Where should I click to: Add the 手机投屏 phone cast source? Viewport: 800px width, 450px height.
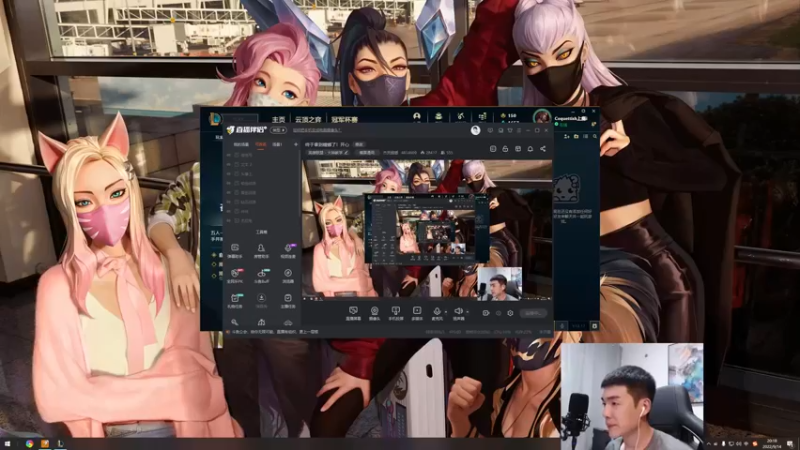[x=395, y=312]
